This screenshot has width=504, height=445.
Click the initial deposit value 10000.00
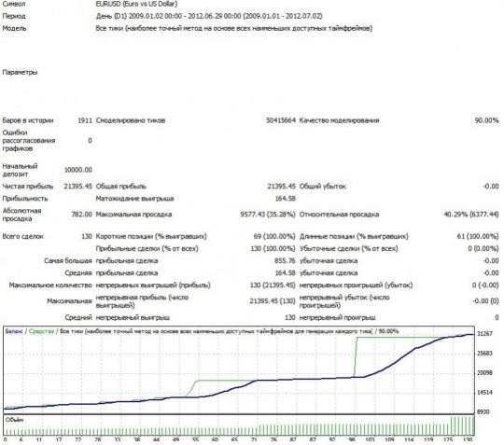pos(78,170)
